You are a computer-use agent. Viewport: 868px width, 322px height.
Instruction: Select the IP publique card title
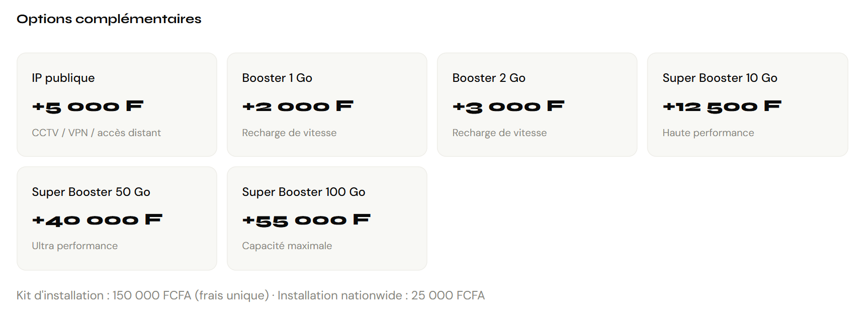(63, 78)
